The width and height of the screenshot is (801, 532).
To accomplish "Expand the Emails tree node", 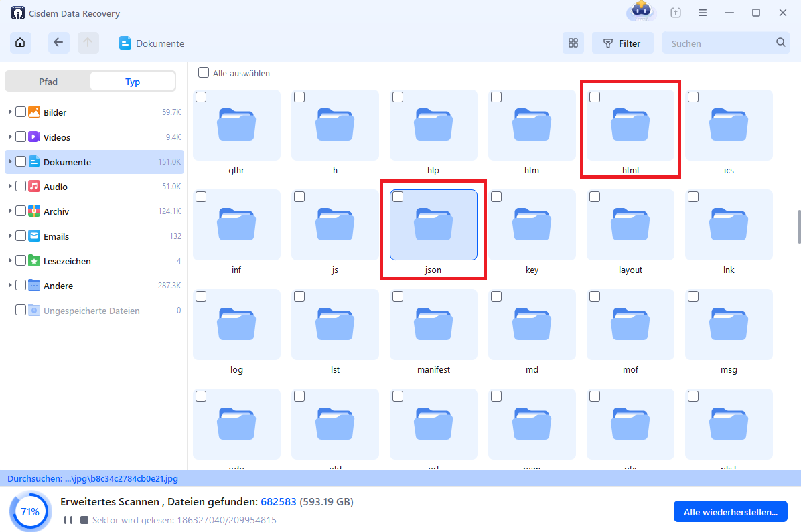I will coord(9,236).
